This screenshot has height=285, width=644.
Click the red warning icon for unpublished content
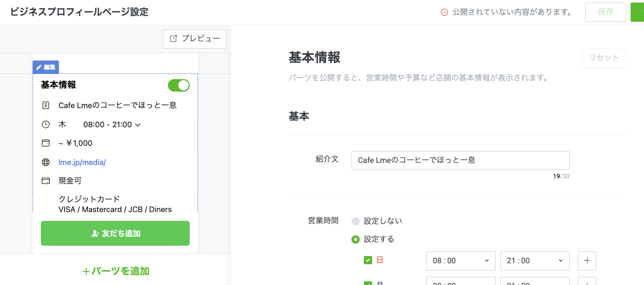click(444, 12)
